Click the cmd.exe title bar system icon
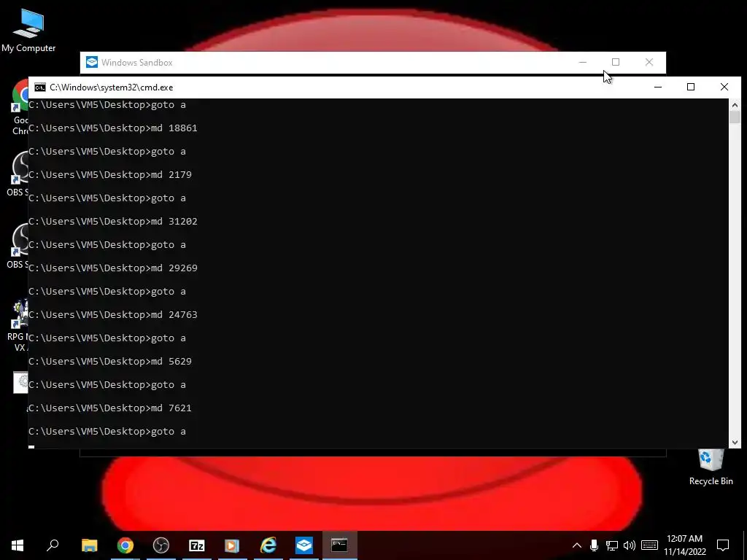 (x=40, y=87)
